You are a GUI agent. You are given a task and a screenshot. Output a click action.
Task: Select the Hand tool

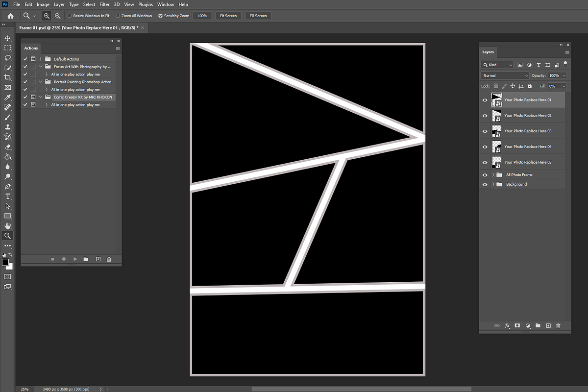[7, 226]
